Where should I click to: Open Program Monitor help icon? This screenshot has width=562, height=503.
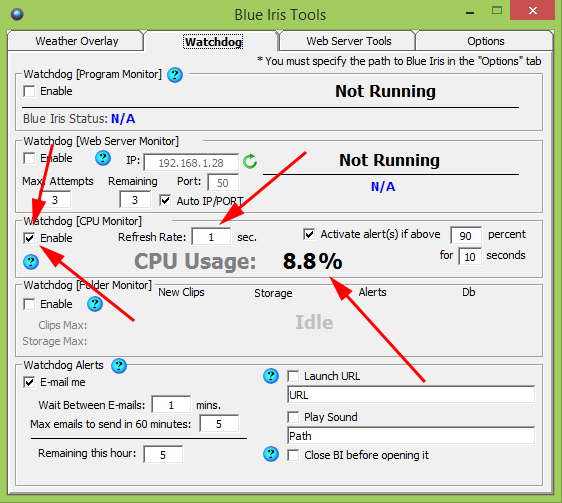(175, 75)
